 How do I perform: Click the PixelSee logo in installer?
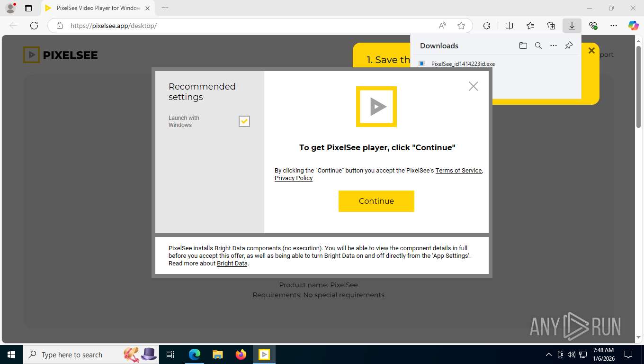pos(376,107)
